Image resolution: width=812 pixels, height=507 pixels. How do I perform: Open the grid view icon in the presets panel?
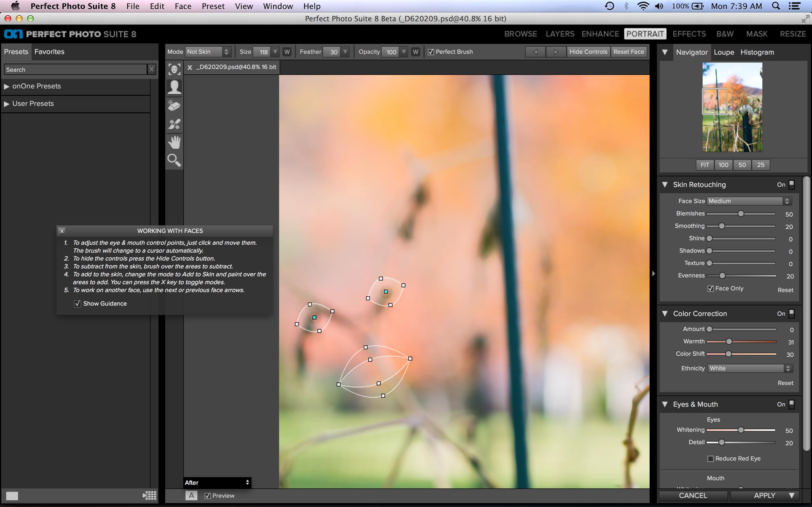click(149, 495)
